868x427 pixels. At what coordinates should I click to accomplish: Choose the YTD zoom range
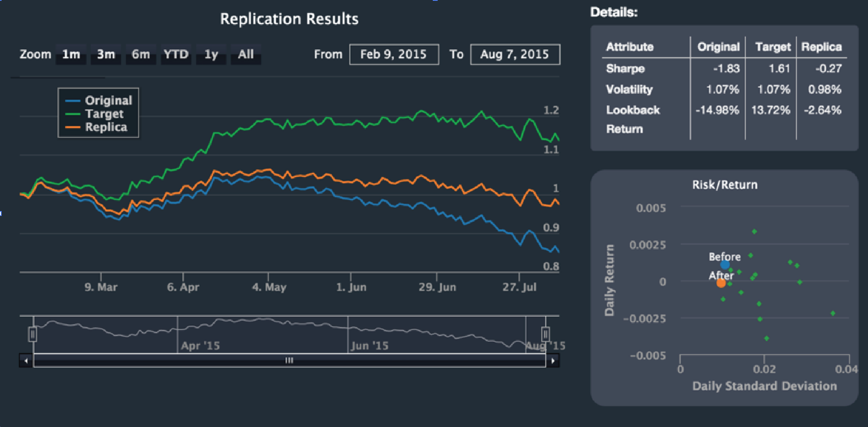(x=176, y=55)
